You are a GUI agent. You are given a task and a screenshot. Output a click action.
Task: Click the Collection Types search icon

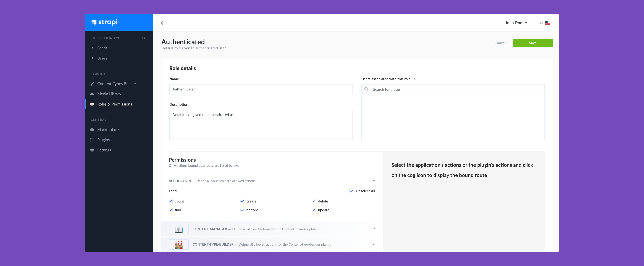(x=144, y=38)
